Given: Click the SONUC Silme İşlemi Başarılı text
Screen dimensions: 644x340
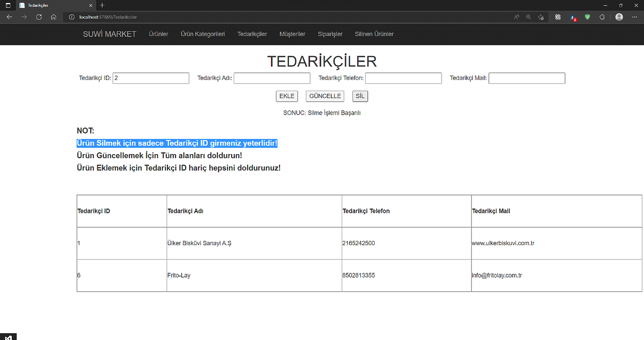Looking at the screenshot, I should (322, 113).
